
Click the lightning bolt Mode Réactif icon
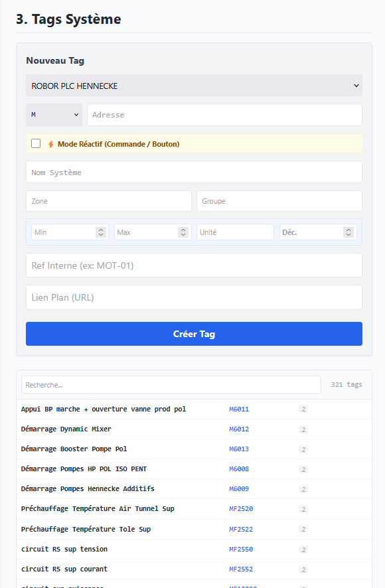pos(51,144)
